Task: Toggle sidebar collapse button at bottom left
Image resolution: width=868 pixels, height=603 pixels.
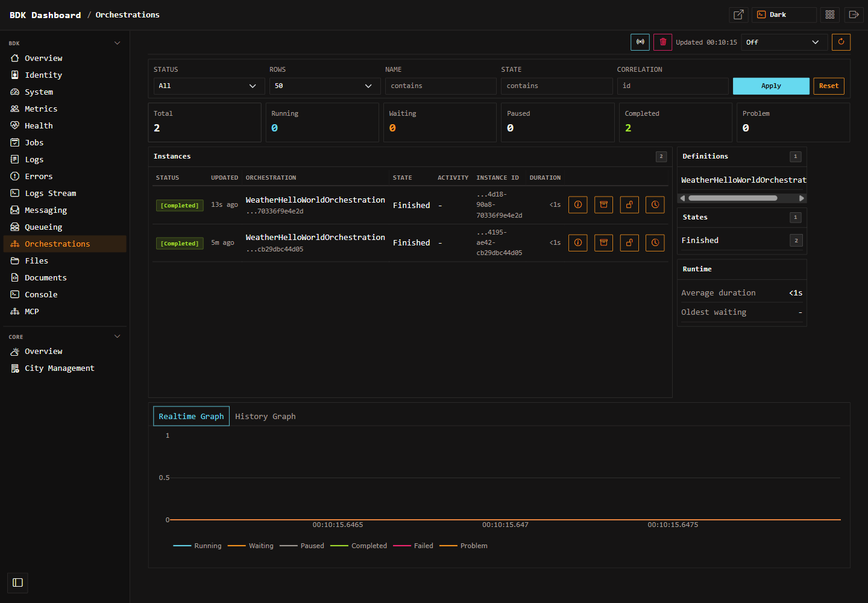Action: point(17,582)
